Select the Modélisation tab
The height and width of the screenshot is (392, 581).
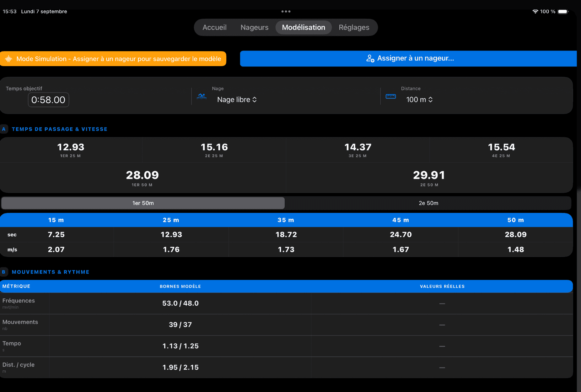pyautogui.click(x=303, y=27)
